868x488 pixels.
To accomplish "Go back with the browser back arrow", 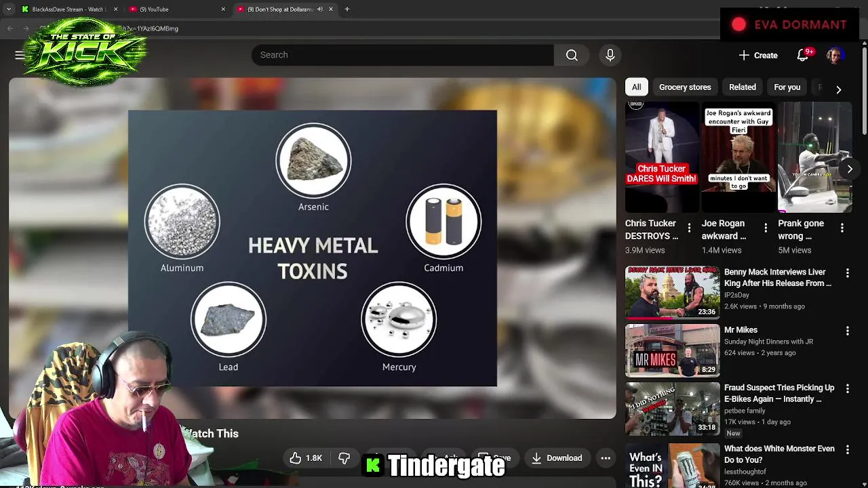I will (9, 28).
